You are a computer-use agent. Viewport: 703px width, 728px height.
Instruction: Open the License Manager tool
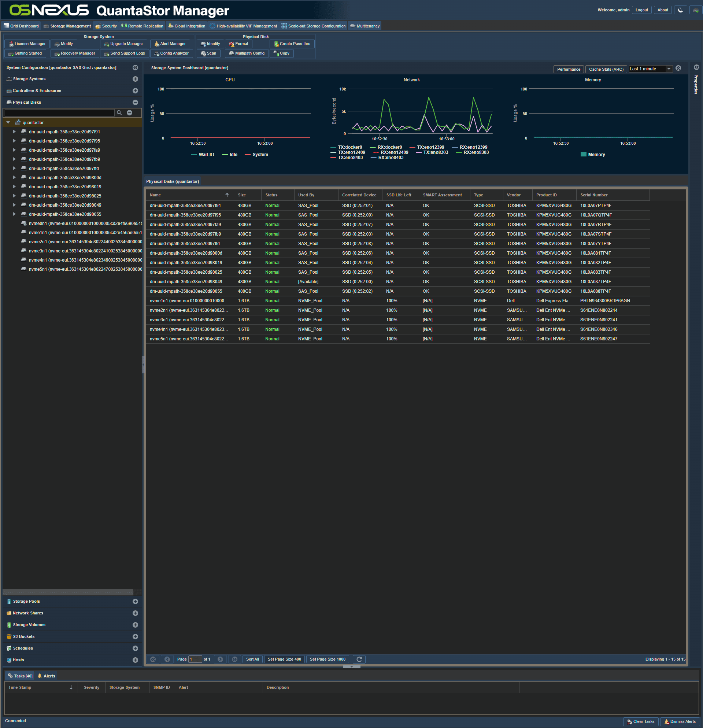pos(27,44)
